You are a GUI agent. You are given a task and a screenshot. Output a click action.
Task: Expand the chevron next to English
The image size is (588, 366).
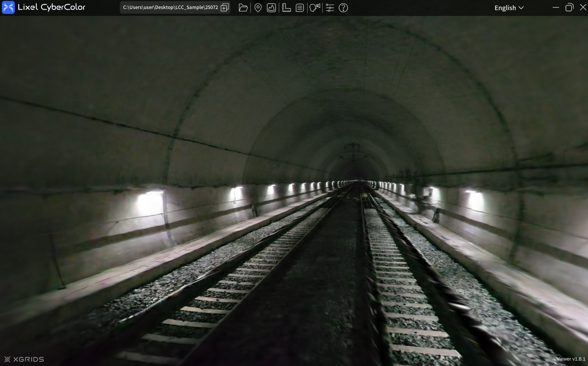click(521, 8)
